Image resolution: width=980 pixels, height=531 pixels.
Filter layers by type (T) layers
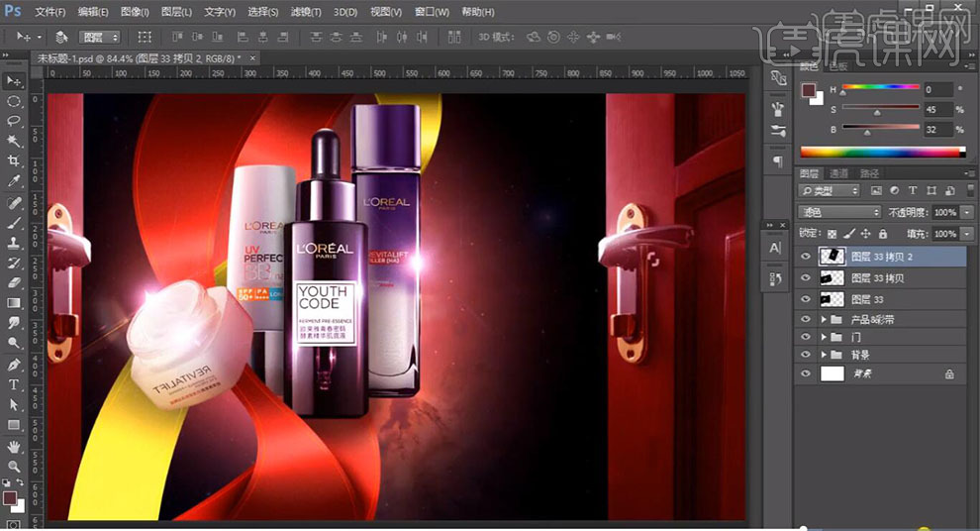(x=913, y=191)
